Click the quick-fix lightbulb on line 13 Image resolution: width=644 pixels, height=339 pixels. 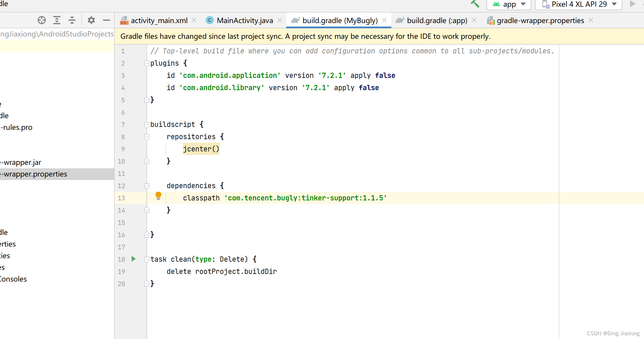coord(158,195)
